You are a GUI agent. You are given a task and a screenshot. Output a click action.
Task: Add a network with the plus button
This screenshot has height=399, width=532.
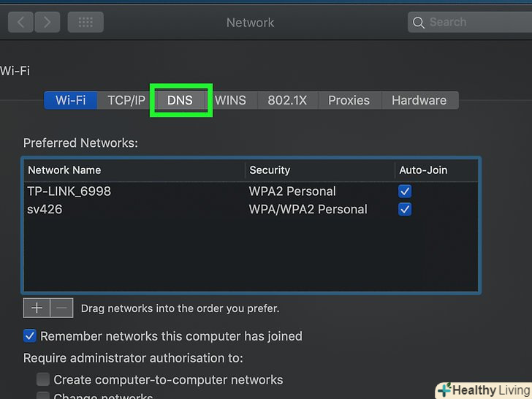click(x=36, y=308)
